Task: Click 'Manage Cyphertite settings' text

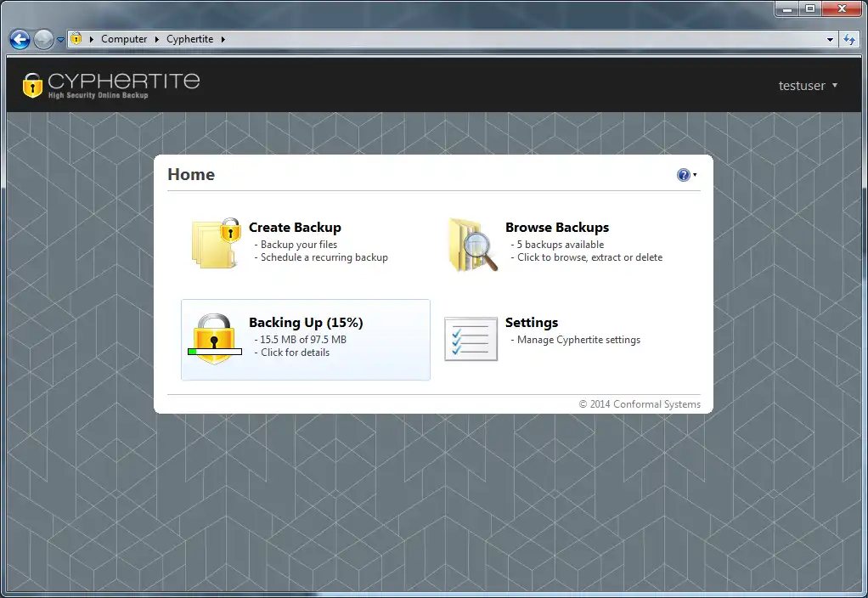Action: tap(578, 340)
